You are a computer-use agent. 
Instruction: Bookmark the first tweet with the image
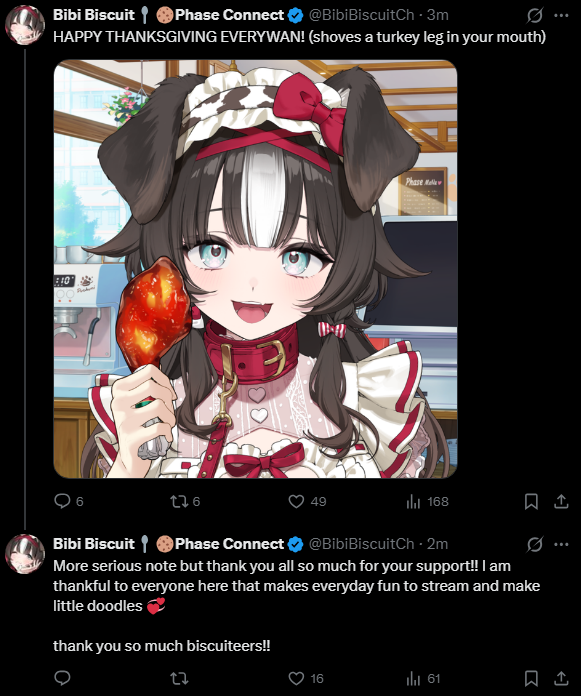pos(531,502)
